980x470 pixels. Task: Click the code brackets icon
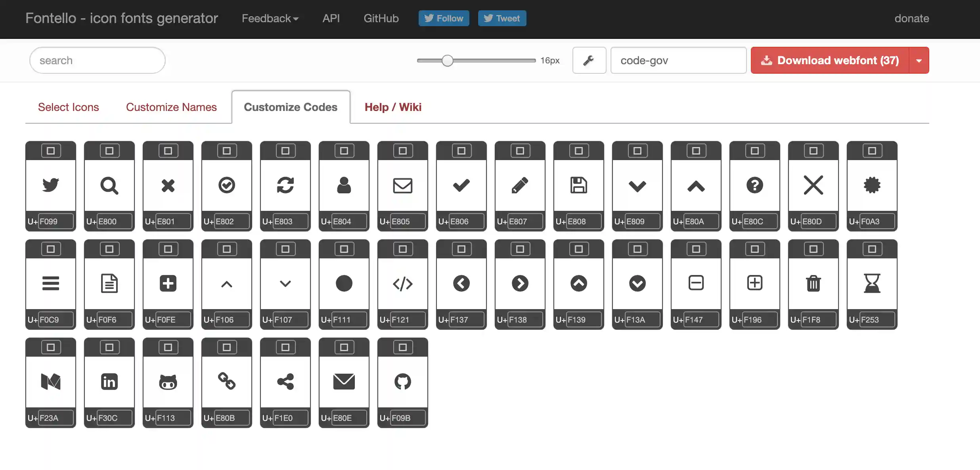click(402, 283)
